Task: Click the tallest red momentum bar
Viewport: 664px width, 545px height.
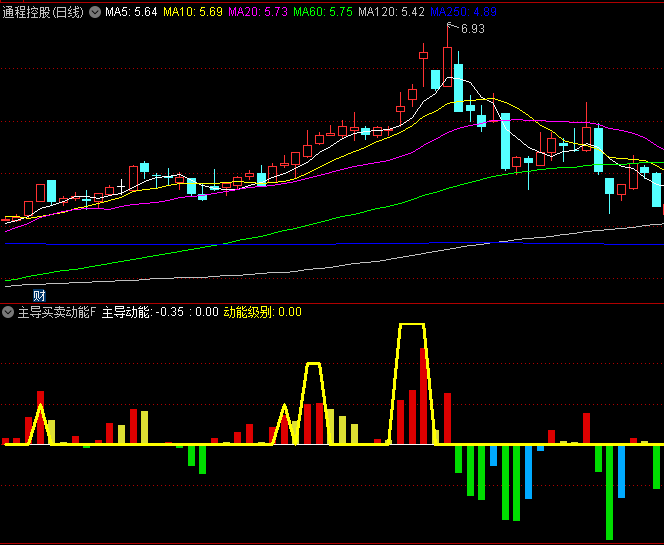Action: pyautogui.click(x=423, y=396)
